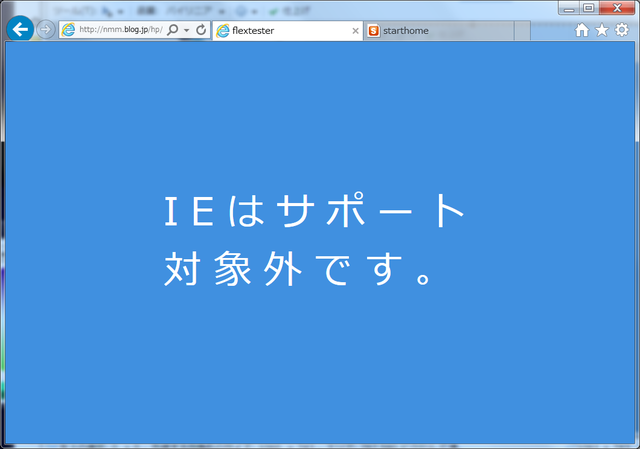Open Favorites with the star icon
Screen dimensions: 640x449
pyautogui.click(x=602, y=30)
